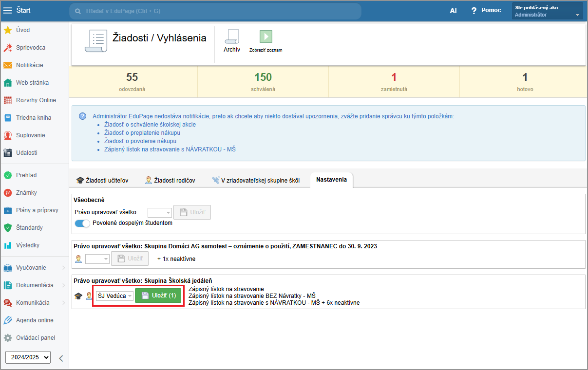Switch to Žiadosti učiteľov tab
The height and width of the screenshot is (370, 588).
(x=102, y=181)
